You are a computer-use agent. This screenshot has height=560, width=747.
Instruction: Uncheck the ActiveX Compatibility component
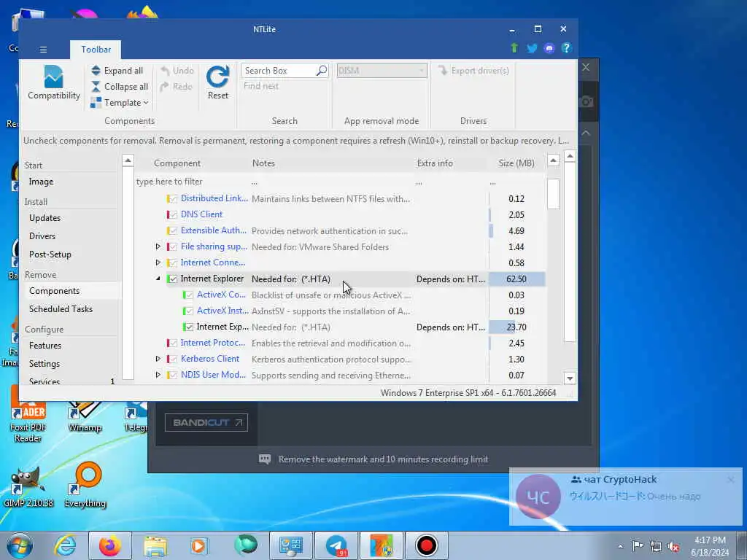click(x=189, y=295)
